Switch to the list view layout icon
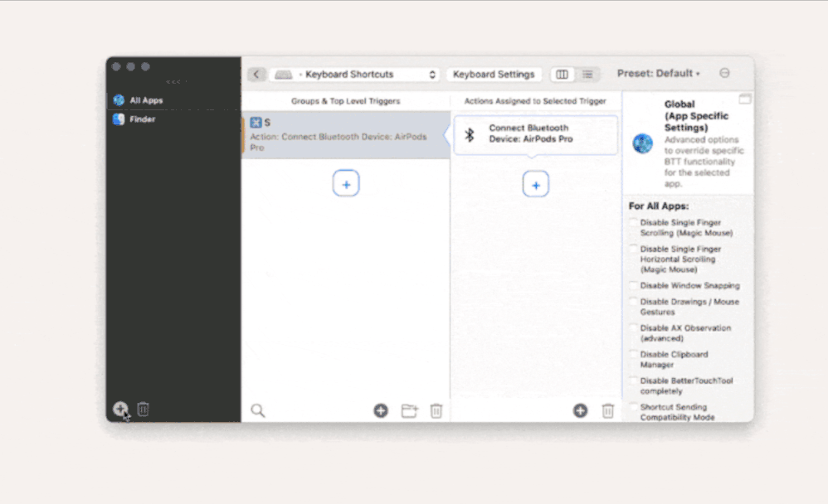This screenshot has width=828, height=504. 587,75
